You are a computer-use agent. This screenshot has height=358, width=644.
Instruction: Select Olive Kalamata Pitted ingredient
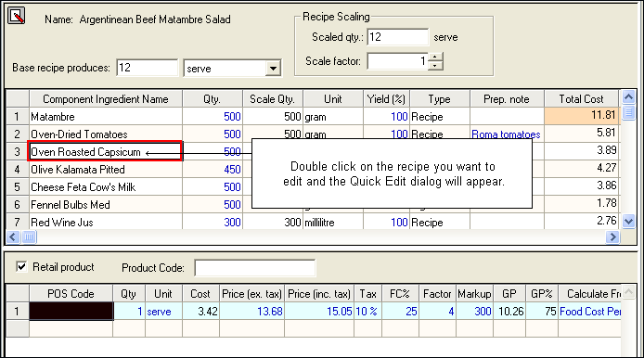106,169
